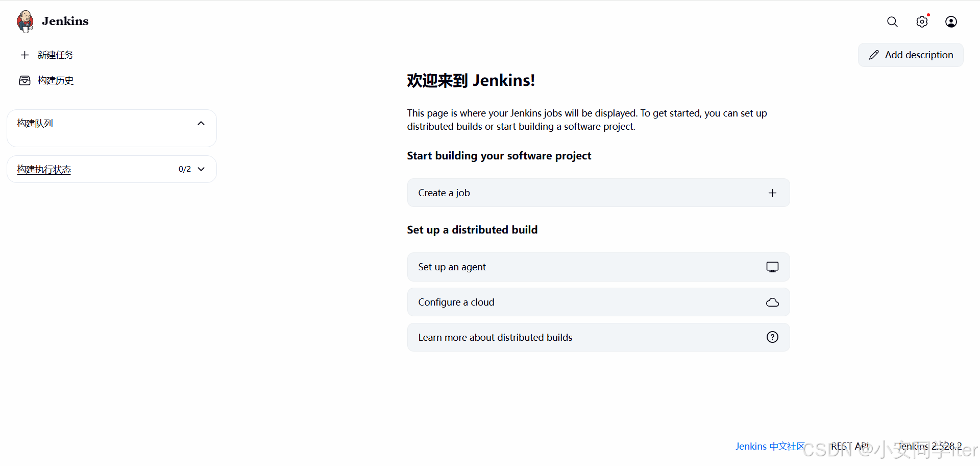Click the question mark help icon
Viewport: 980px width, 466px height.
point(772,337)
